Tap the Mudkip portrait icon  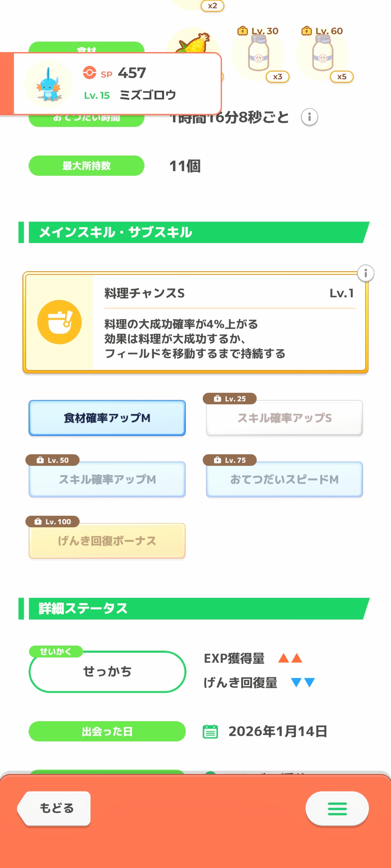(x=48, y=84)
